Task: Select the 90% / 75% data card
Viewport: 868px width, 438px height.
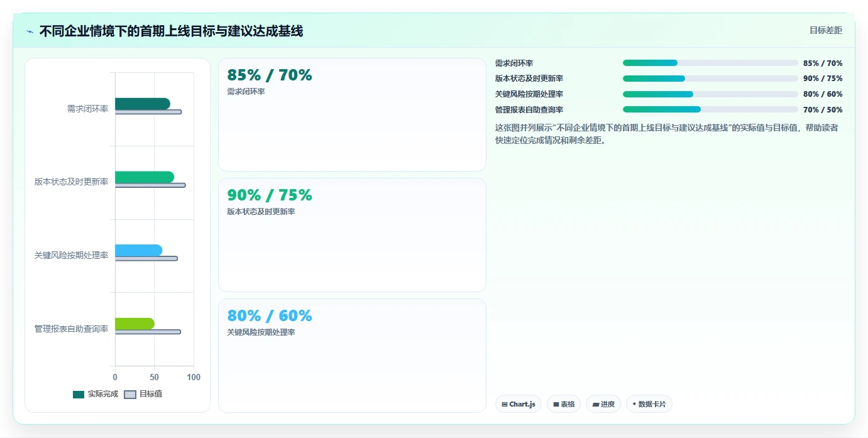Action: (352, 235)
